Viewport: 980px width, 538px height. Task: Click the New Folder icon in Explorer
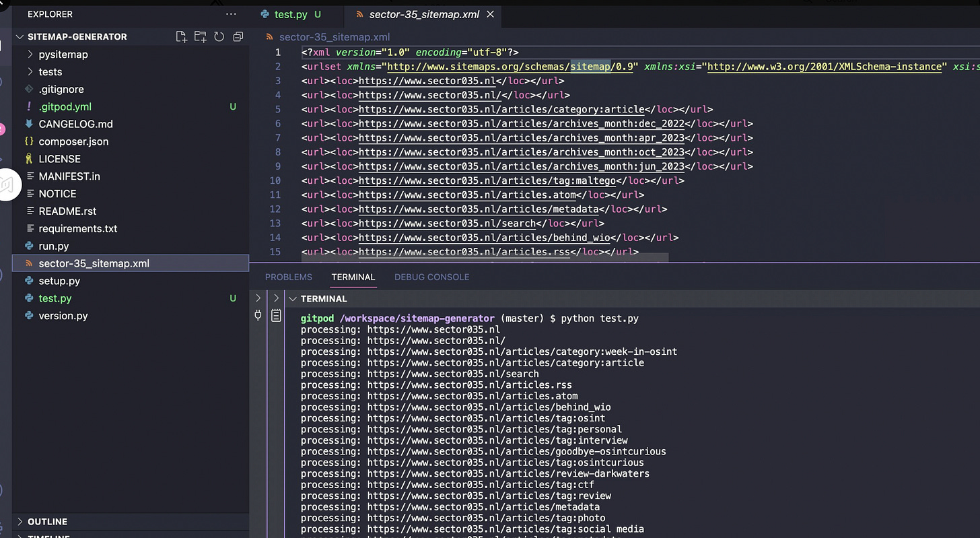pyautogui.click(x=200, y=37)
